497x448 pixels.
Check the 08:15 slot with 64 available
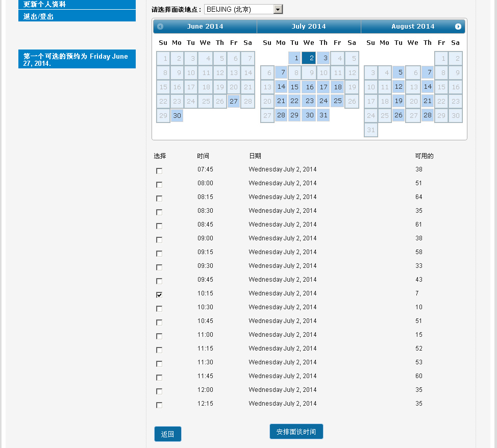(x=159, y=198)
